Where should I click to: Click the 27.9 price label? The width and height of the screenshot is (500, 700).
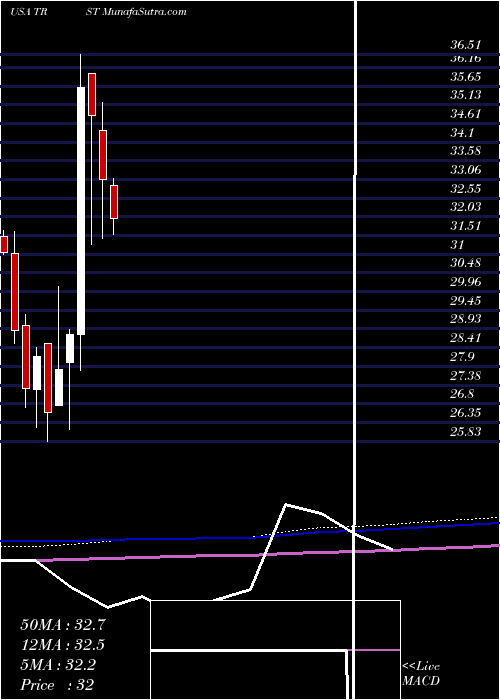pos(462,357)
